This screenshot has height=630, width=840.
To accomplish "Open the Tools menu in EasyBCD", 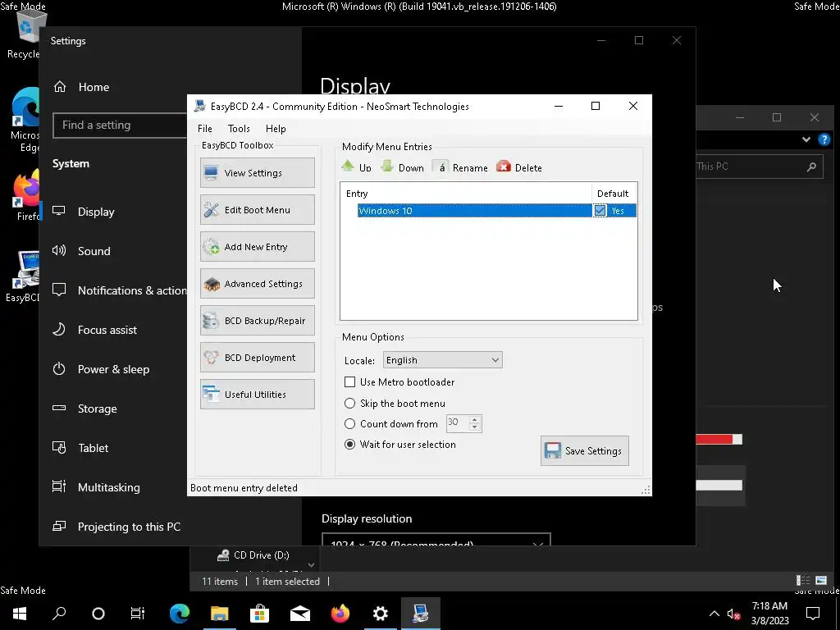I will coord(239,129).
